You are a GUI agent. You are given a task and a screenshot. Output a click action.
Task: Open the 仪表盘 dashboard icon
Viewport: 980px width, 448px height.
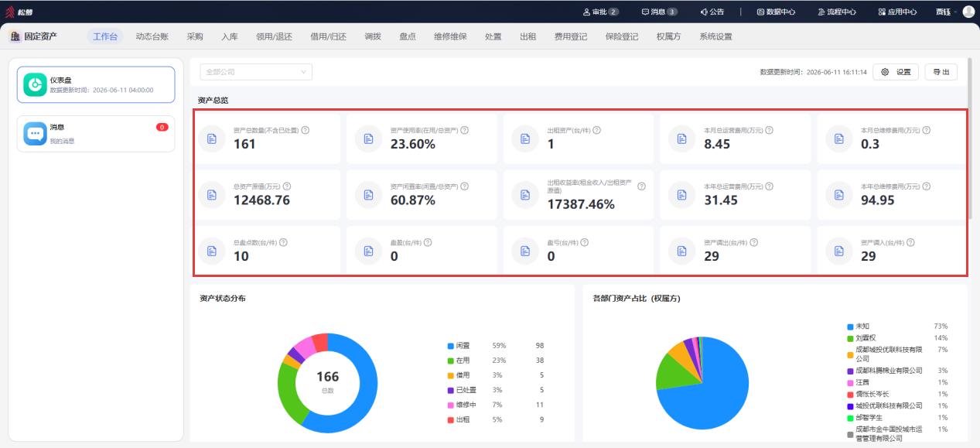(x=35, y=84)
